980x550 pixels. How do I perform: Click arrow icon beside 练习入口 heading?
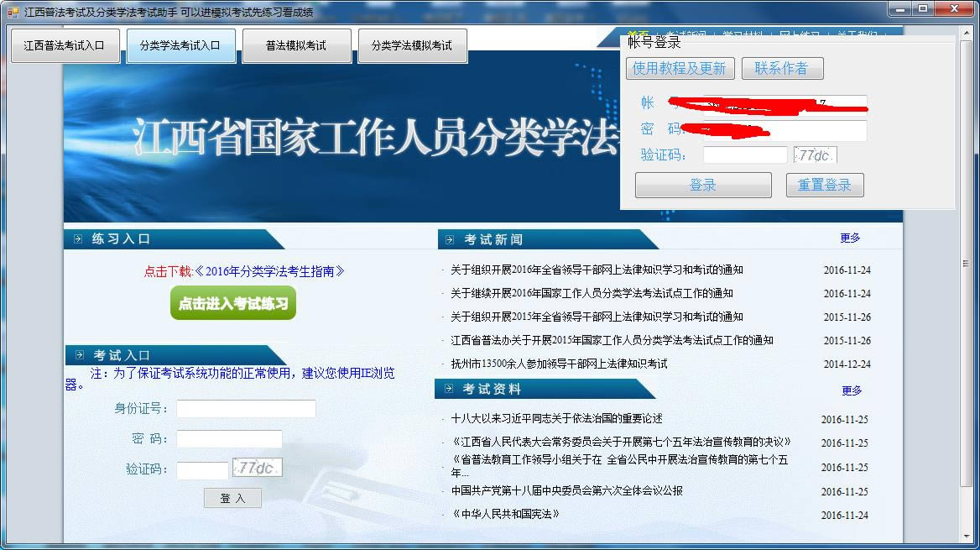pyautogui.click(x=78, y=239)
